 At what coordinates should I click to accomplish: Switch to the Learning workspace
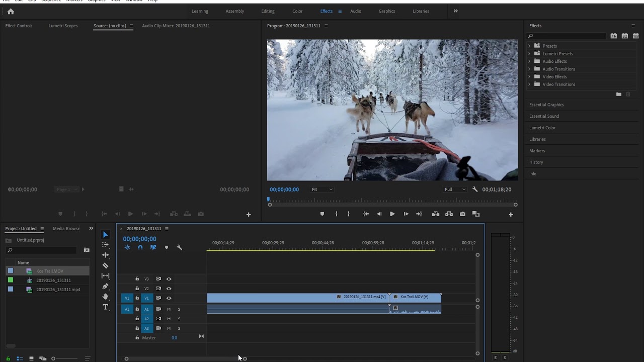click(200, 11)
